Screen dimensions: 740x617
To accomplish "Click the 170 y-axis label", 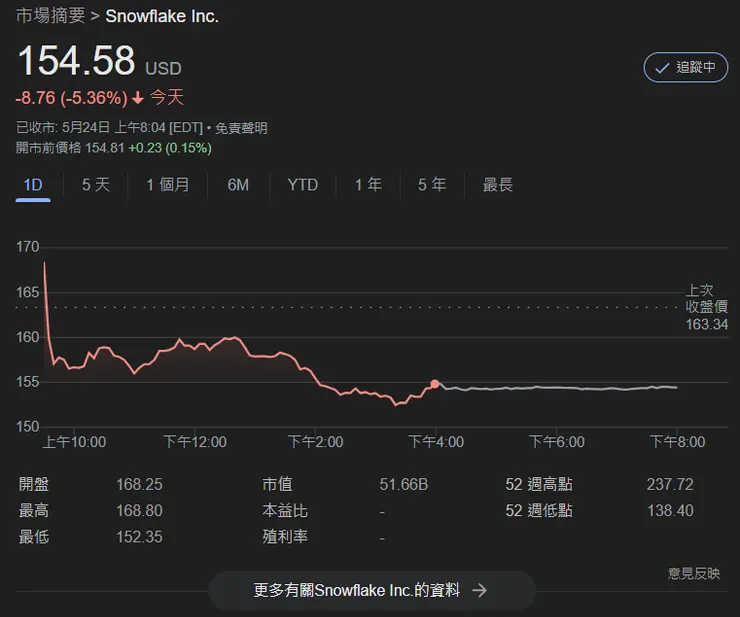I will 28,247.
